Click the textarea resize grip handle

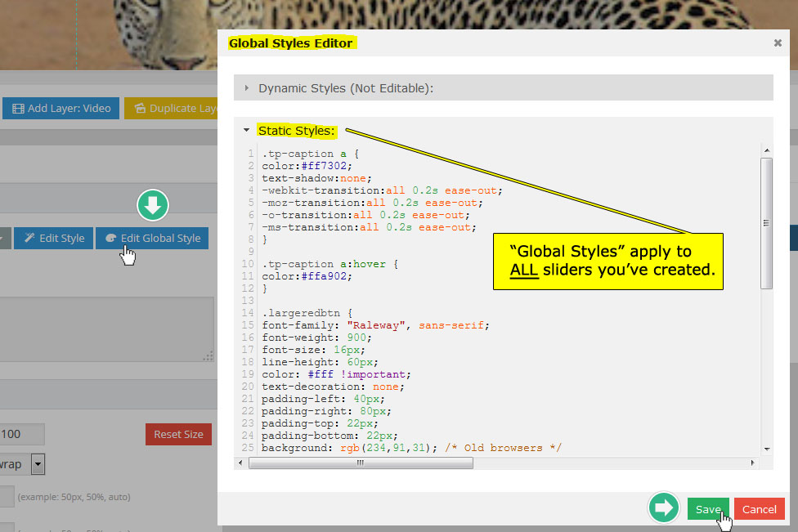click(208, 355)
